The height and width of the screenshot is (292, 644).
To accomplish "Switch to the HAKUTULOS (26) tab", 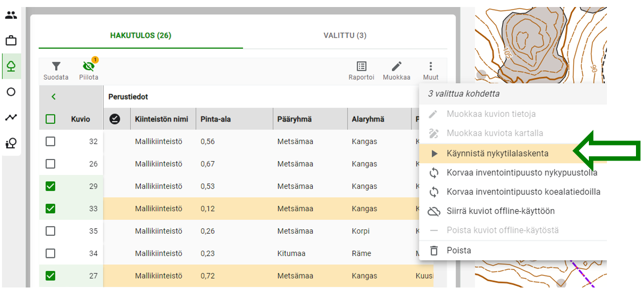I will pyautogui.click(x=141, y=36).
